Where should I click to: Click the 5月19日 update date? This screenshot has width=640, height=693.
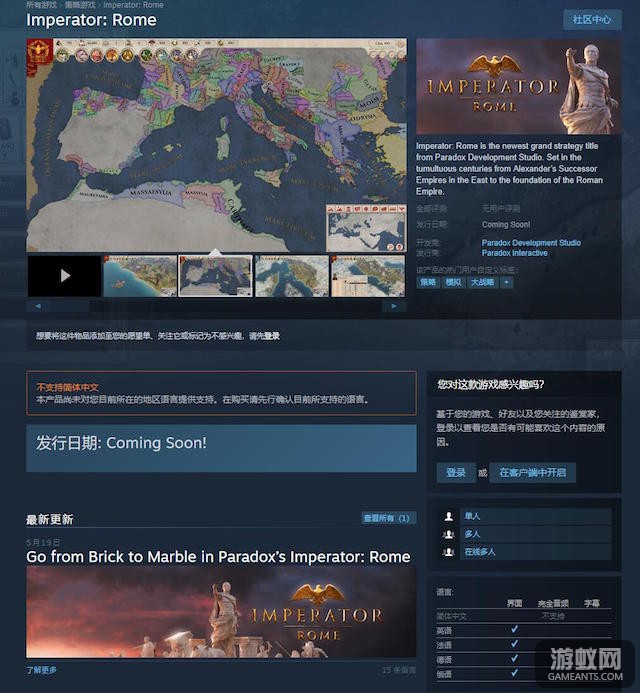43,542
